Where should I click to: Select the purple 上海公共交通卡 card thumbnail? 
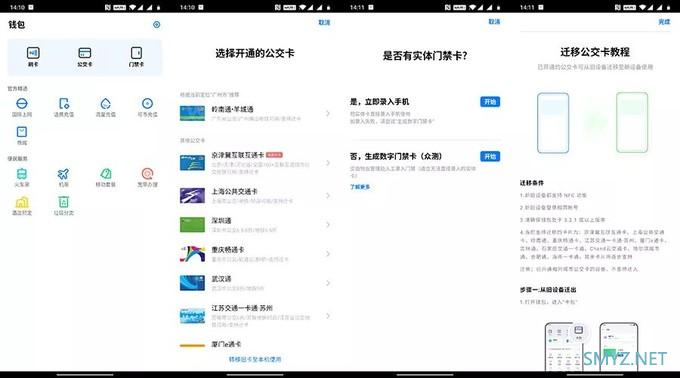click(192, 196)
